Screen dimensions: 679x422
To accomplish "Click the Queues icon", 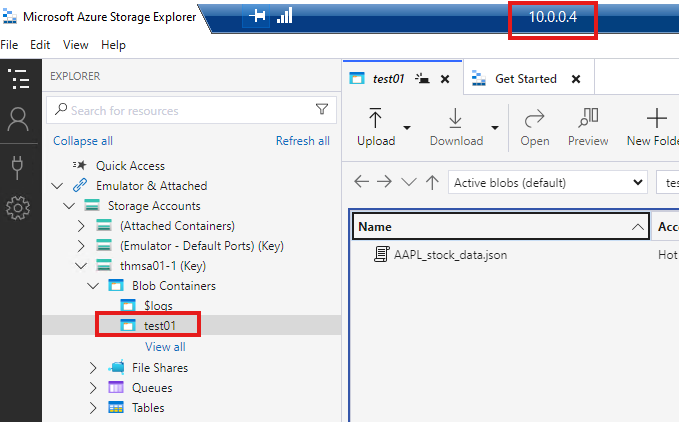I will [x=116, y=387].
